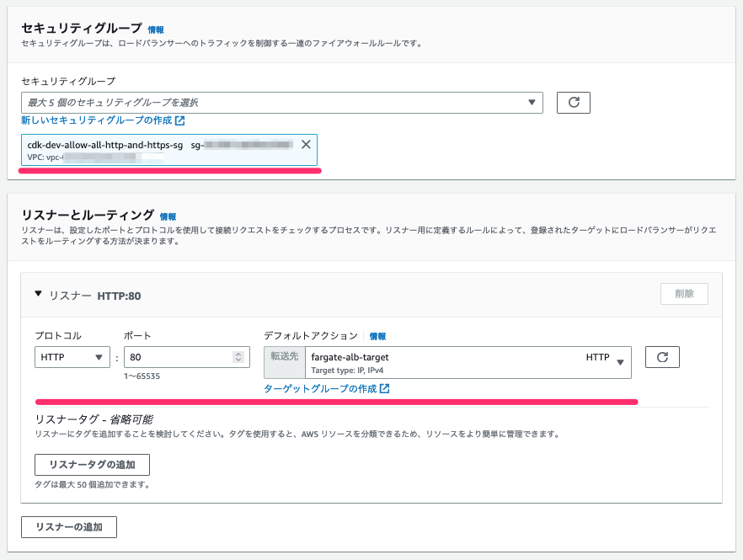Open the HTTP protocol dropdown
Viewport: 743px width, 560px height.
coord(72,357)
